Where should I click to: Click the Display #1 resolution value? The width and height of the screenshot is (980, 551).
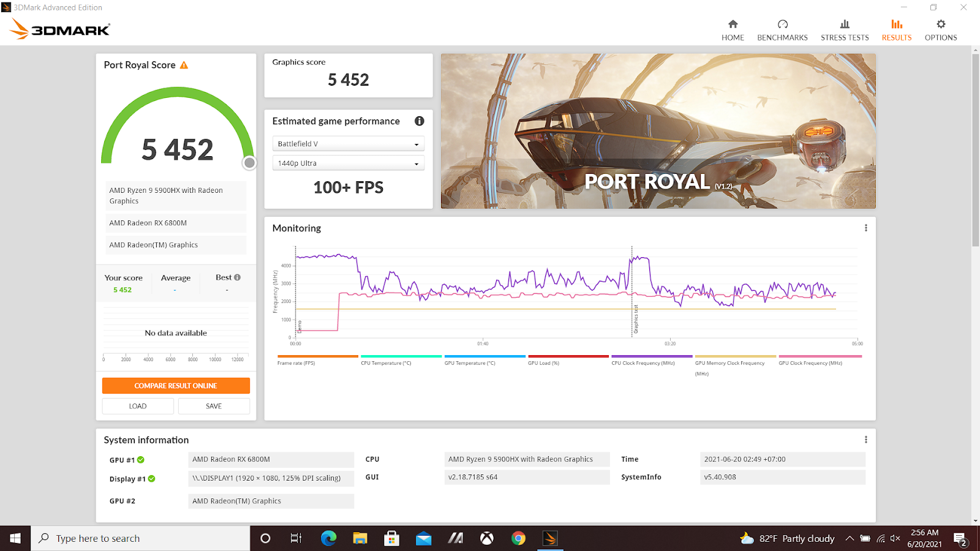[271, 478]
